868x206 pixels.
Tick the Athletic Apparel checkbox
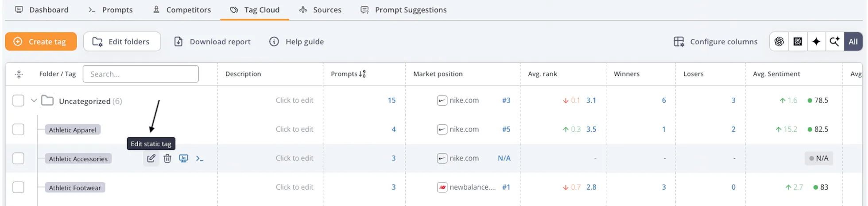point(18,130)
